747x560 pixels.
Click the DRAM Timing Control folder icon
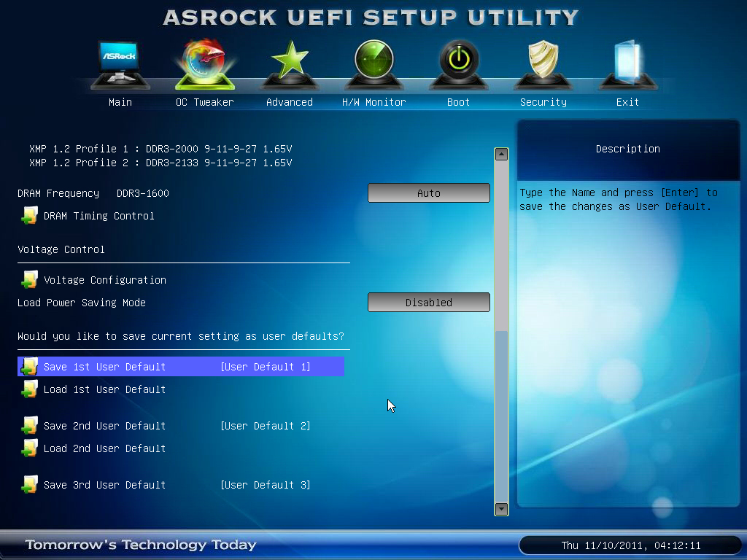tap(29, 215)
